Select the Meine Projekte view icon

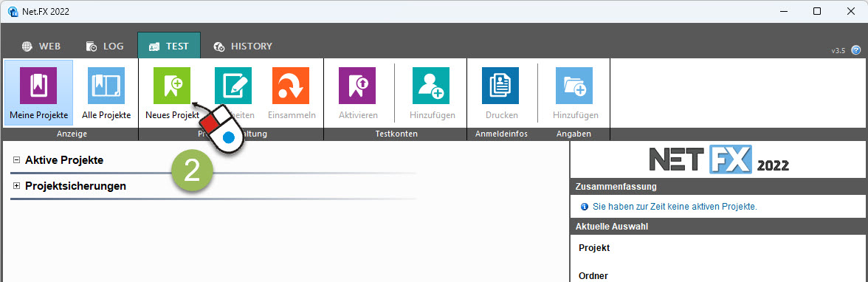(x=38, y=86)
